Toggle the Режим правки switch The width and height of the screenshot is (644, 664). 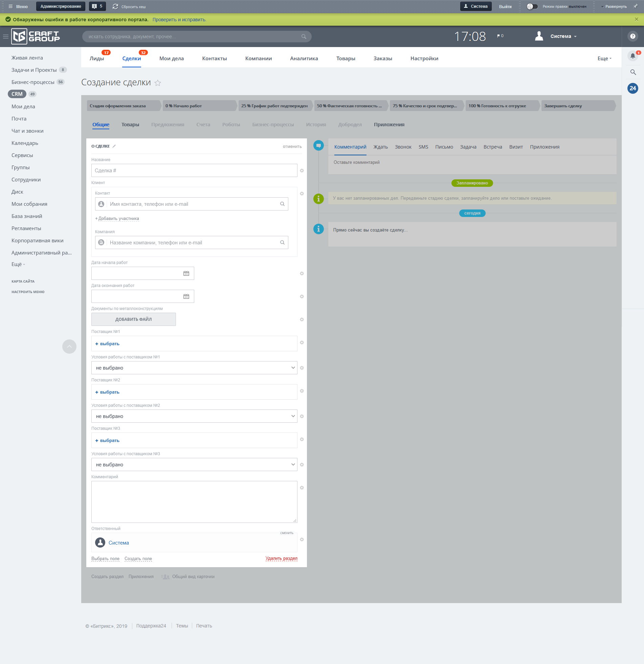(x=532, y=6)
